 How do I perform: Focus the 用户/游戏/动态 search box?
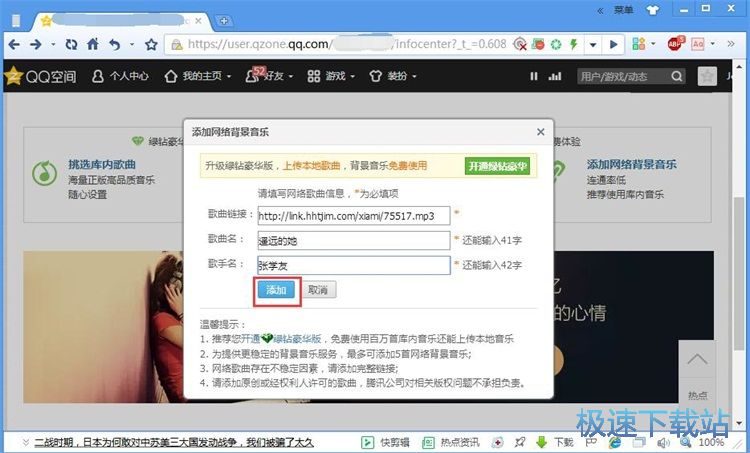623,76
